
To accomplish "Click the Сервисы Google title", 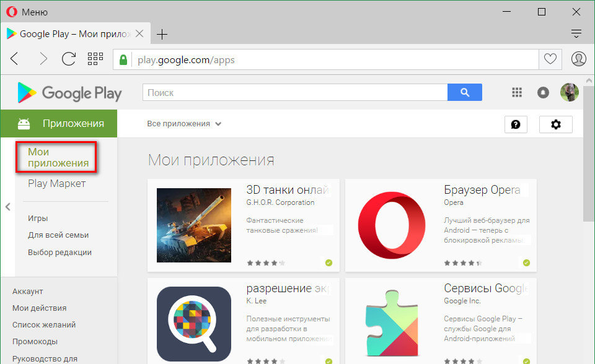I will [x=486, y=288].
